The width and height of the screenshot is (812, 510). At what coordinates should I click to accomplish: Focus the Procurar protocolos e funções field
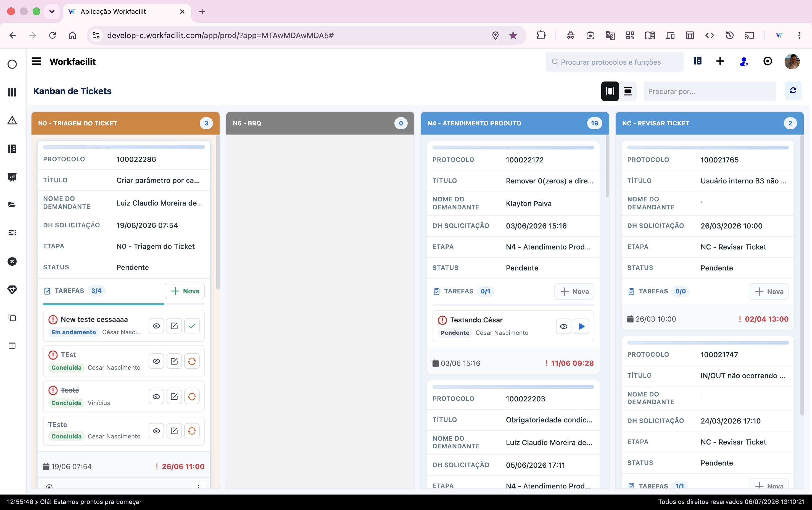pyautogui.click(x=615, y=62)
